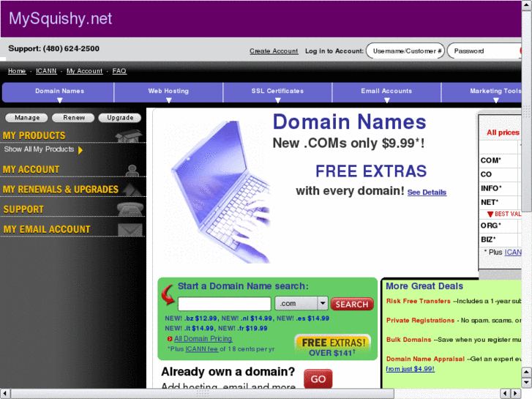This screenshot has width=532, height=399.
Task: Open the All Domain Pricing link
Action: 203,338
